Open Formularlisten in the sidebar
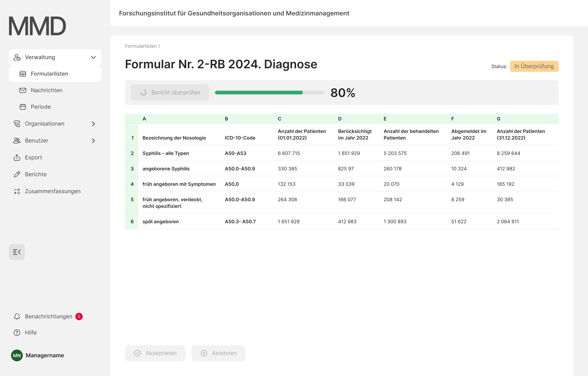 pyautogui.click(x=49, y=74)
